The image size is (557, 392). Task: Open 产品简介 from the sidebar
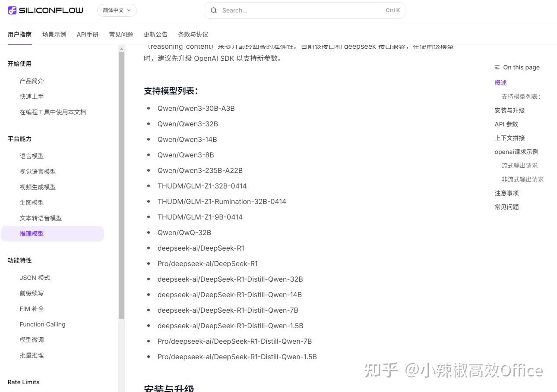[32, 81]
